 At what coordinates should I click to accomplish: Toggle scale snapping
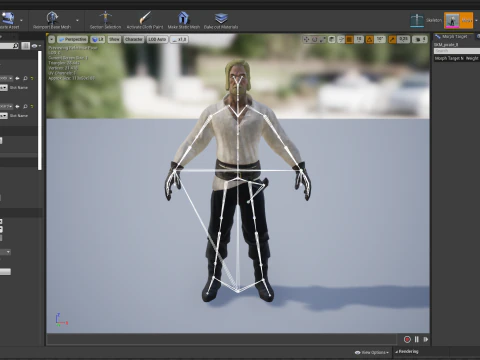tap(392, 39)
